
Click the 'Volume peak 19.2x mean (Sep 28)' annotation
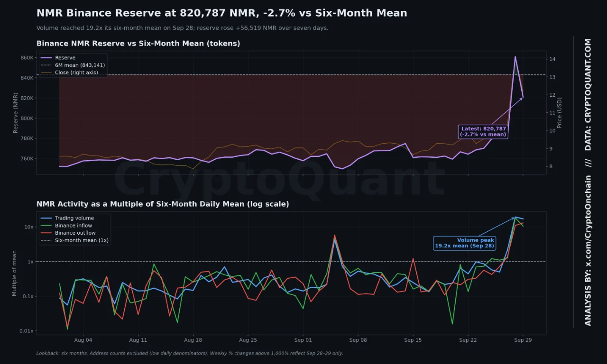tap(464, 243)
